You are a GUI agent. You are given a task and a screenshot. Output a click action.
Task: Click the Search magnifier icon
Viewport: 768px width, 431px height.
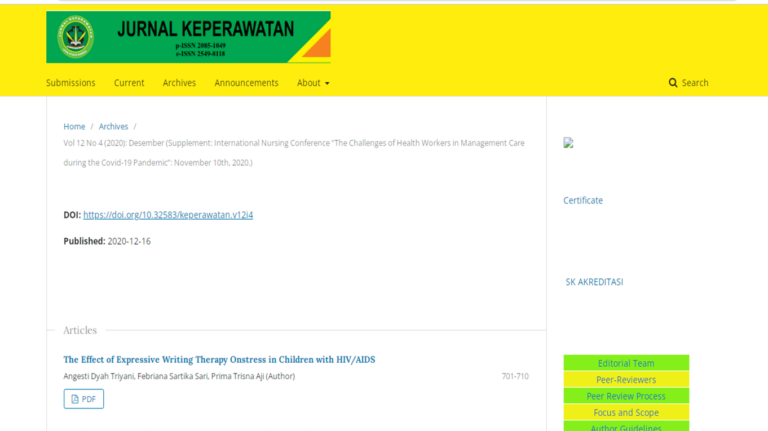tap(673, 83)
